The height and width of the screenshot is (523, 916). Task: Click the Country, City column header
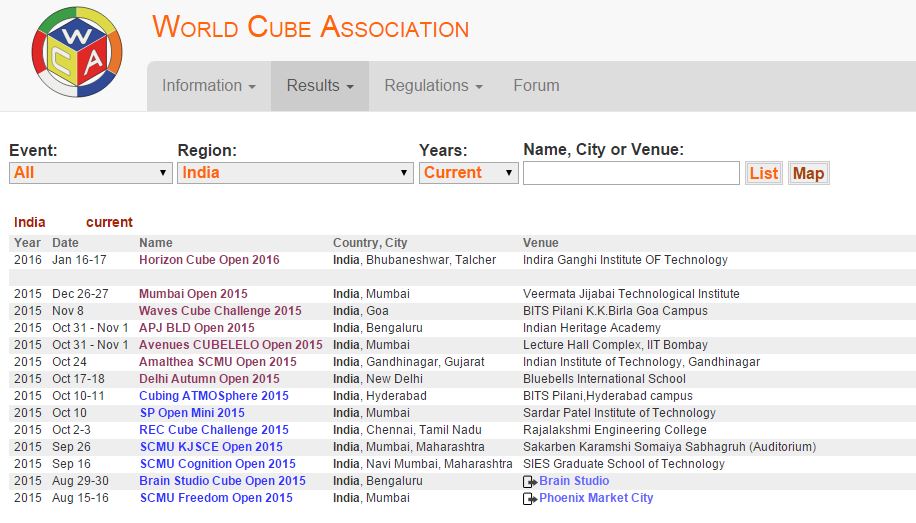370,243
